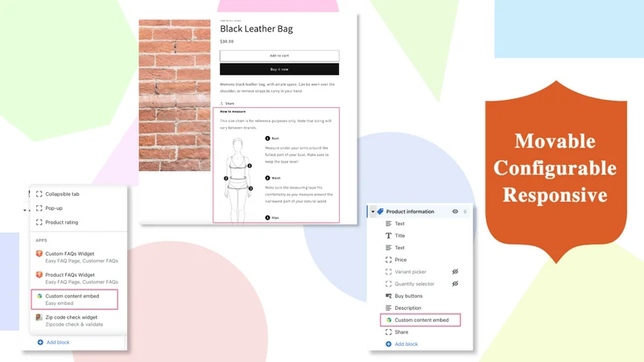Click Add block in left panel
The image size is (644, 362).
click(x=58, y=343)
